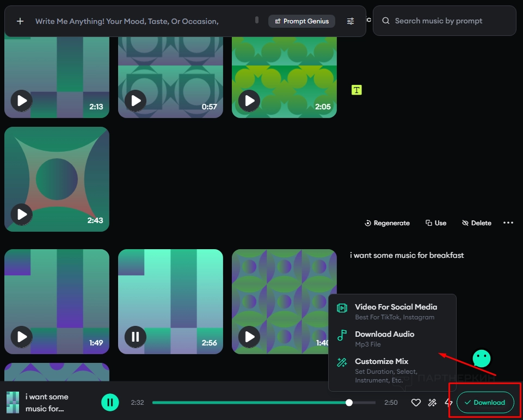Play the 2:43 track
This screenshot has height=420, width=523.
(x=22, y=214)
